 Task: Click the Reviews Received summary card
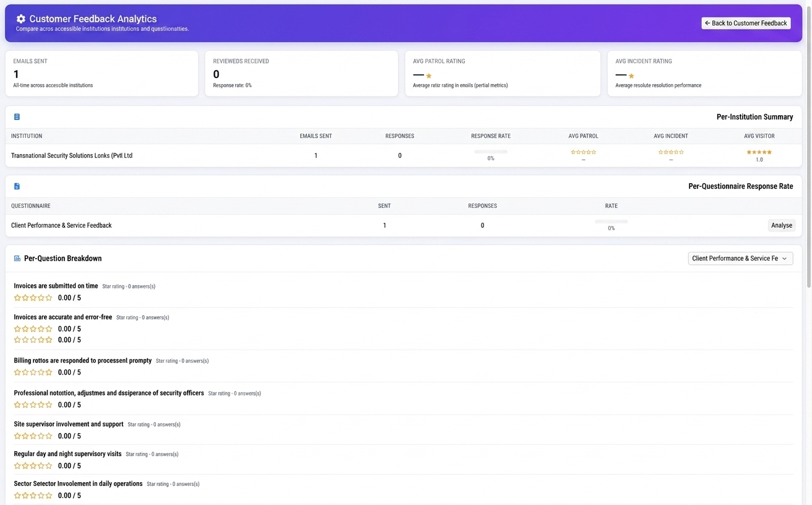[x=301, y=74]
